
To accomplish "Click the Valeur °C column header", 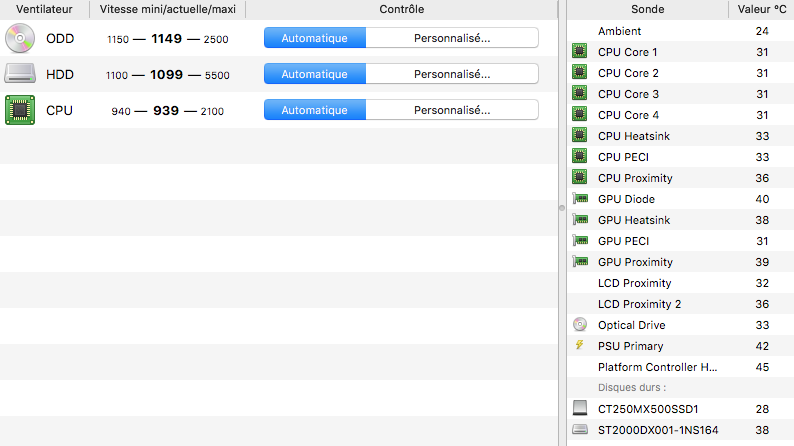I will pyautogui.click(x=762, y=9).
